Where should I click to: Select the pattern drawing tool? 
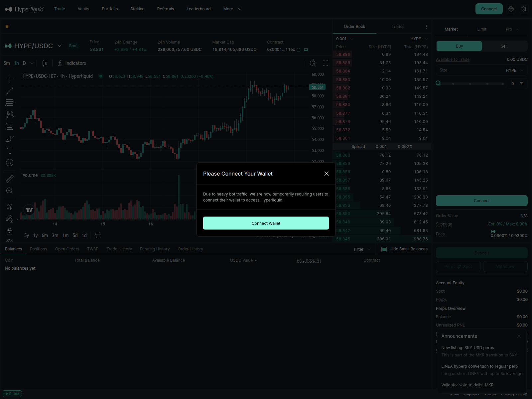(x=10, y=115)
